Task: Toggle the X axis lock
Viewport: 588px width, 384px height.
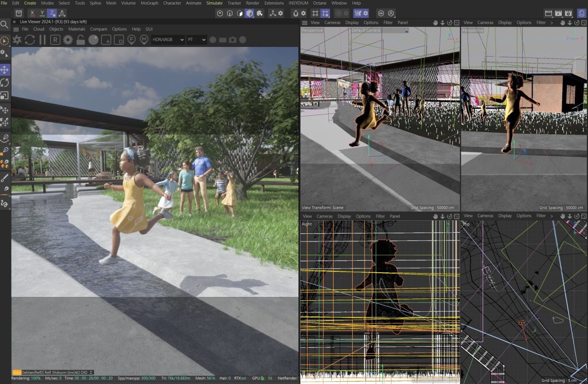Action: [32, 13]
